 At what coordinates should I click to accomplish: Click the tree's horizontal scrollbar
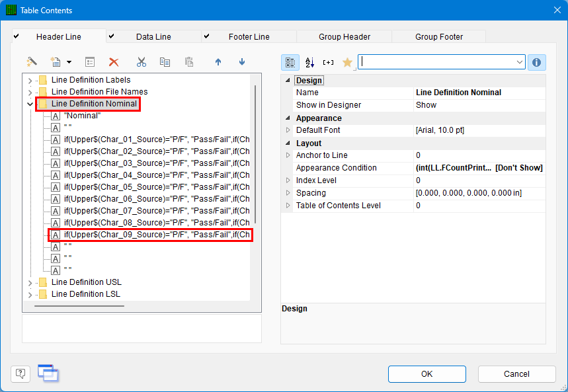[79, 306]
